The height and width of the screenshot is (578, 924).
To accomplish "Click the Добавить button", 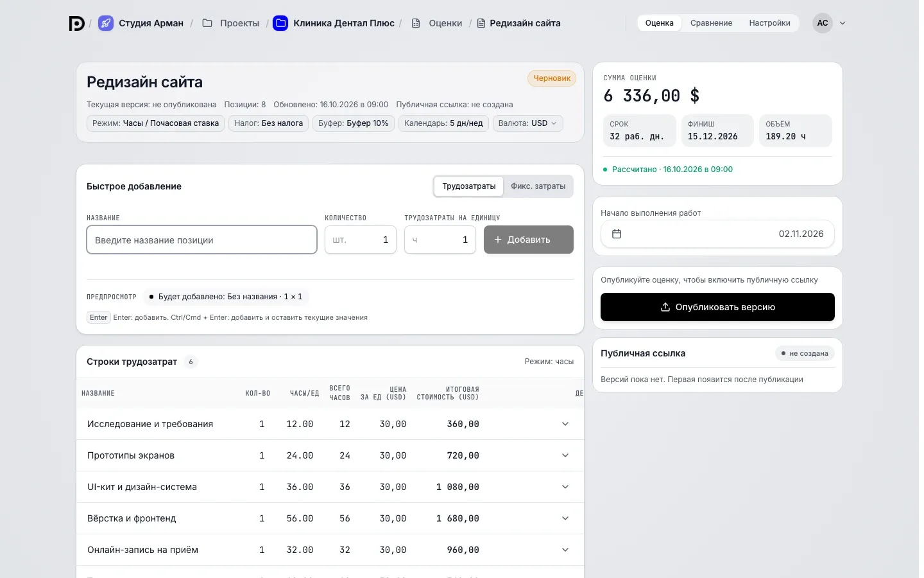I will tap(529, 240).
